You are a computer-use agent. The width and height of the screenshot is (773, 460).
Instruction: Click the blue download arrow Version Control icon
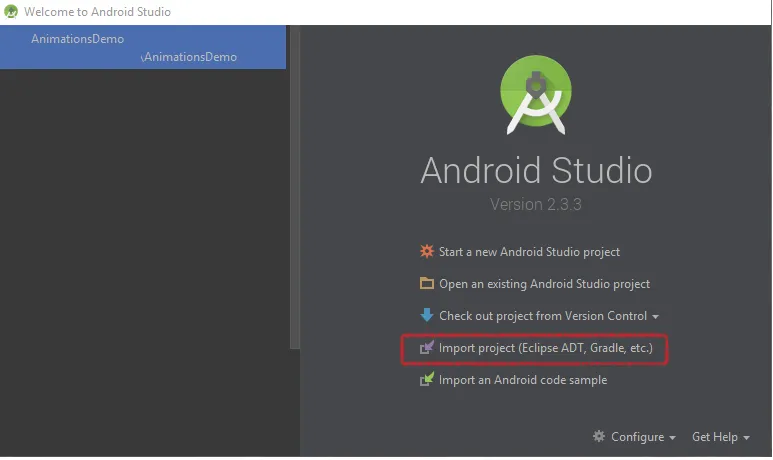click(426, 315)
